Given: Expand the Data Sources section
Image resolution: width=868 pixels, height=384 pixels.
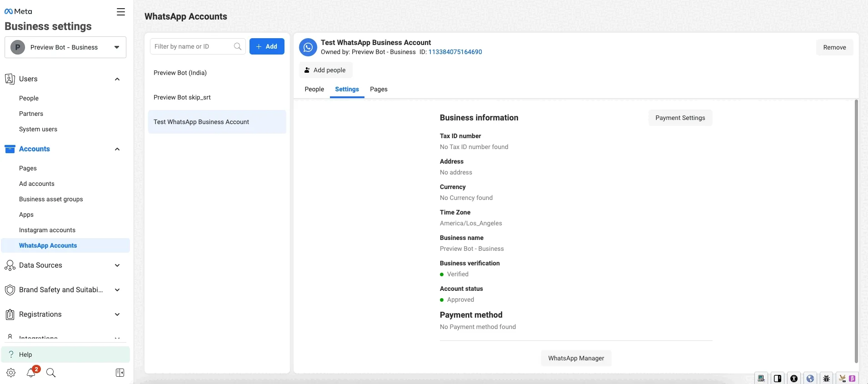Looking at the screenshot, I should pos(117,265).
